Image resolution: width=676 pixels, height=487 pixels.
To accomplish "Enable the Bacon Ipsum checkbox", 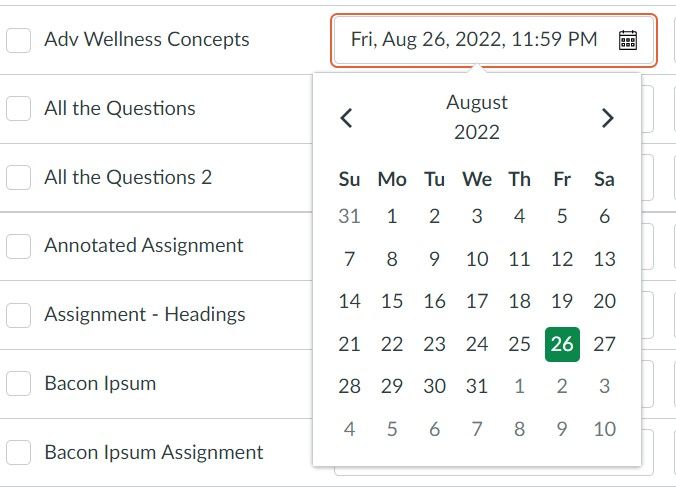I will point(19,383).
